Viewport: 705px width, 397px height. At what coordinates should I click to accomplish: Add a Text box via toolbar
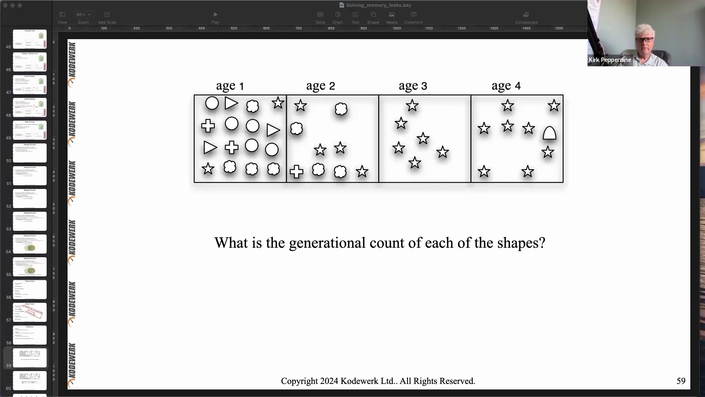(355, 18)
